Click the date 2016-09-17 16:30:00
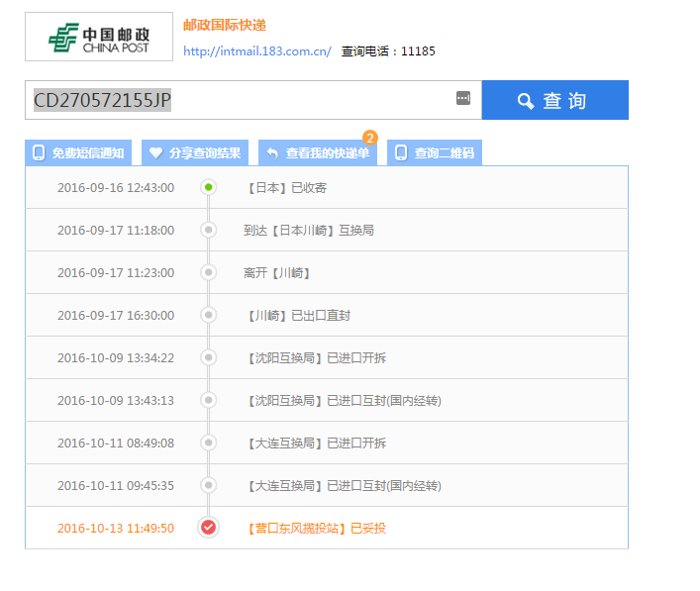 (x=116, y=315)
